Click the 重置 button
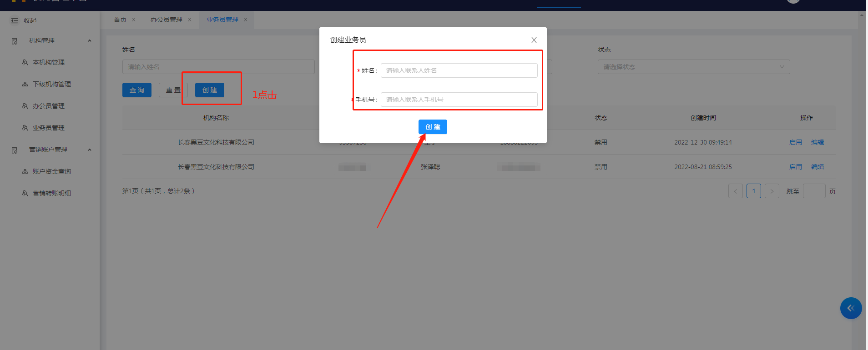 pos(173,90)
